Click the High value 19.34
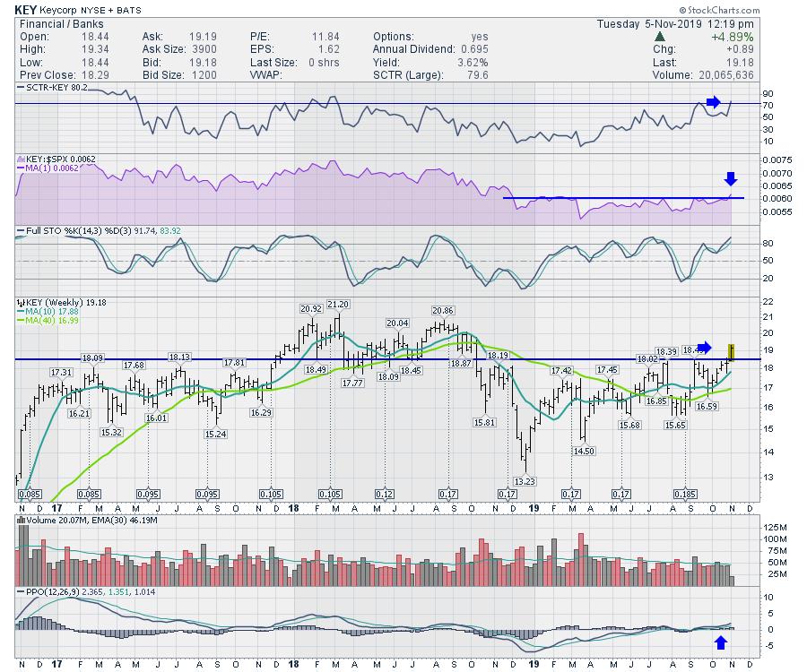Screen dimensions: 807x672 95,49
